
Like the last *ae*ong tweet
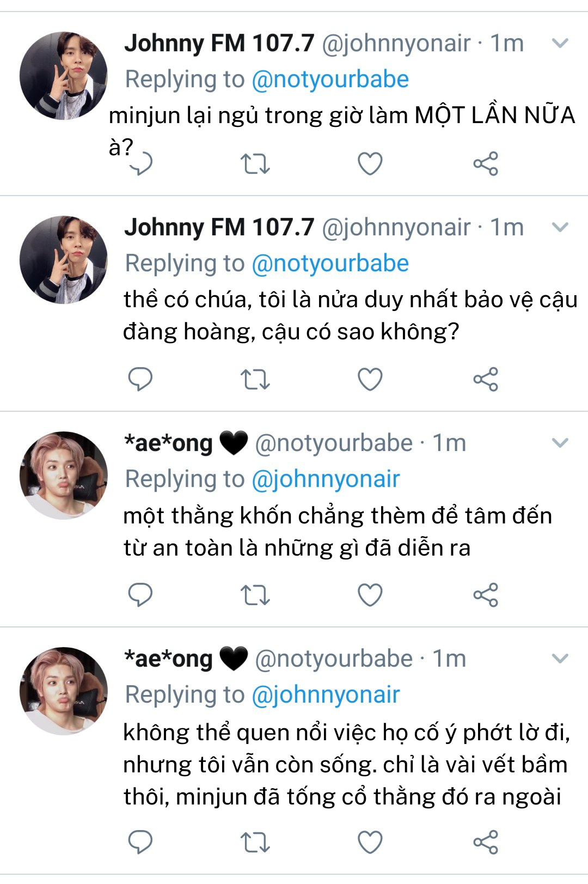coord(370,842)
